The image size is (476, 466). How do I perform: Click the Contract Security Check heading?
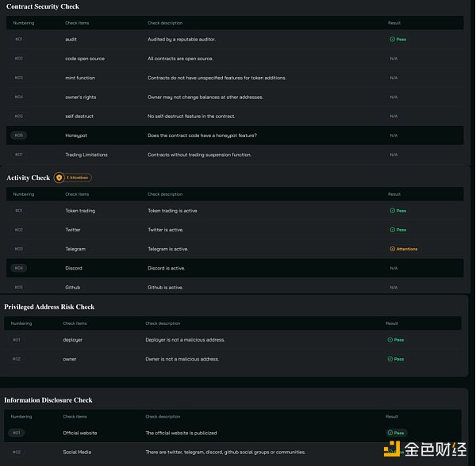point(43,6)
